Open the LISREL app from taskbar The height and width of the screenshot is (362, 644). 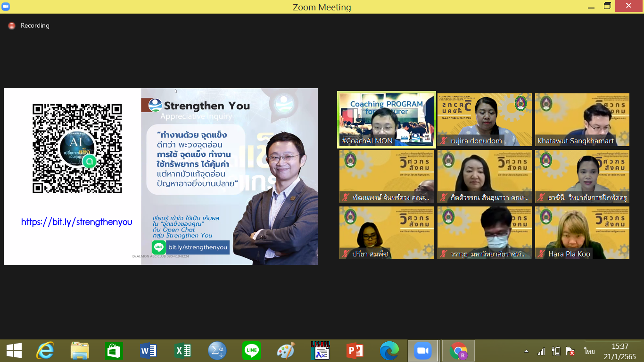(x=320, y=351)
